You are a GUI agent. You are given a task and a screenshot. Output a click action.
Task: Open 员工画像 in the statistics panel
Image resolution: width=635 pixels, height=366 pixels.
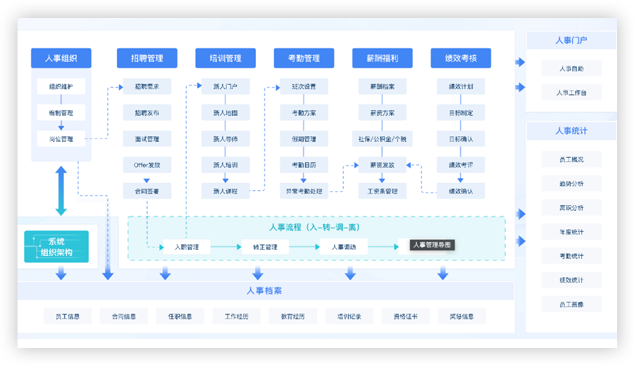coord(571,304)
